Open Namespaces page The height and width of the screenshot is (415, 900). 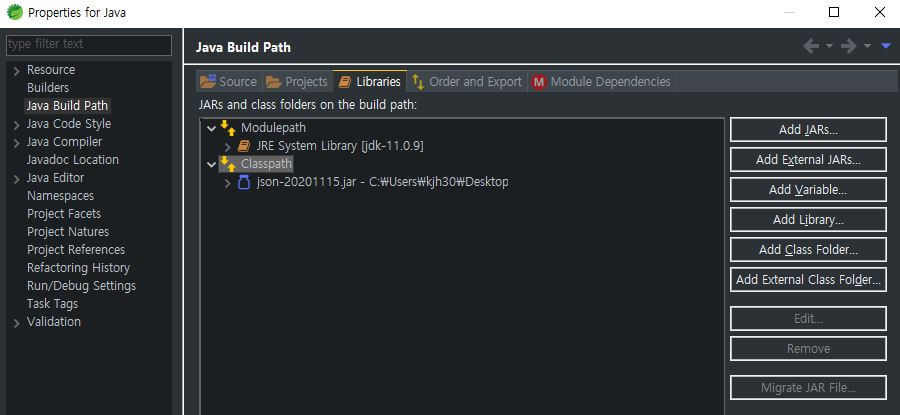[60, 196]
